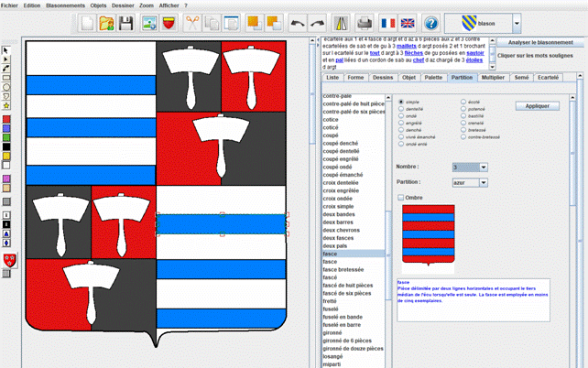Open the Blasonnements menu
Image resolution: width=588 pixels, height=368 pixels.
[x=66, y=5]
